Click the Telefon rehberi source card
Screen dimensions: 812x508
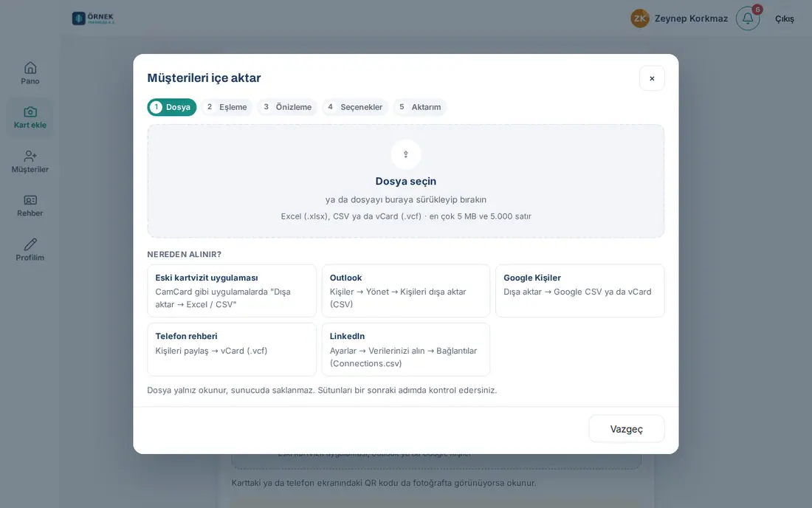pos(232,349)
